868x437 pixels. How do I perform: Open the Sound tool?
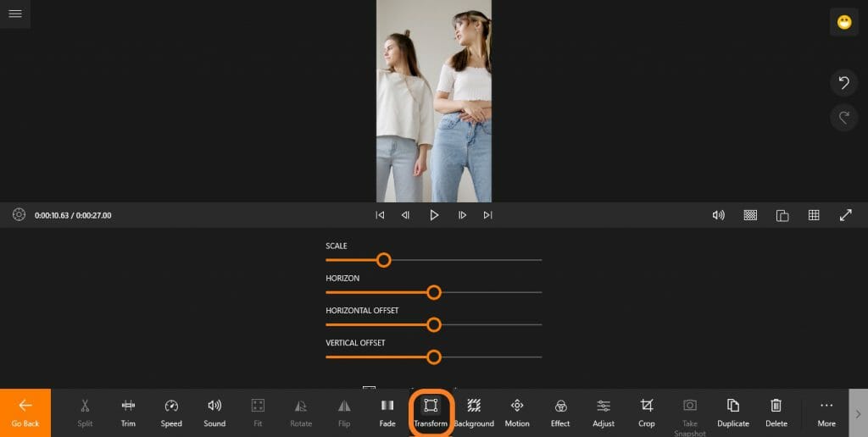(214, 413)
